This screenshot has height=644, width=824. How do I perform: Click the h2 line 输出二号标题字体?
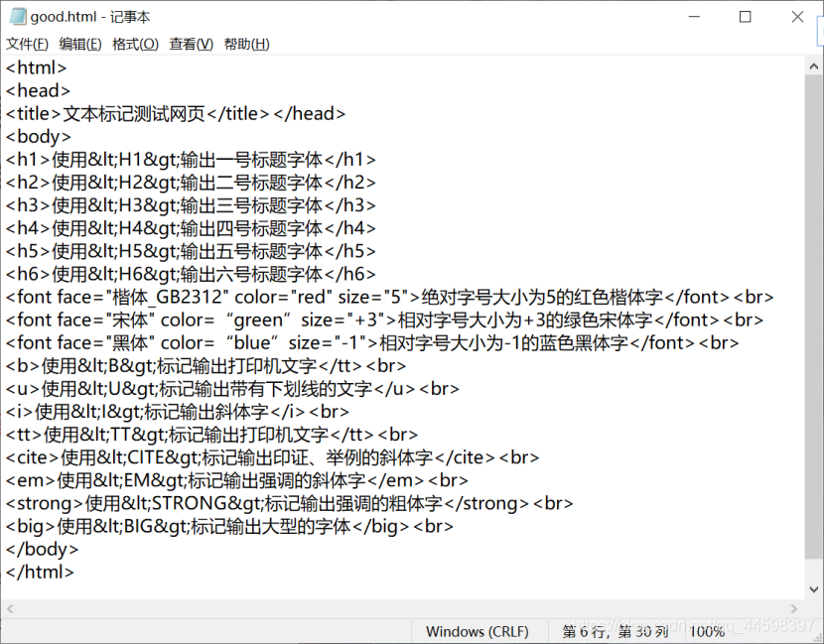click(x=191, y=183)
